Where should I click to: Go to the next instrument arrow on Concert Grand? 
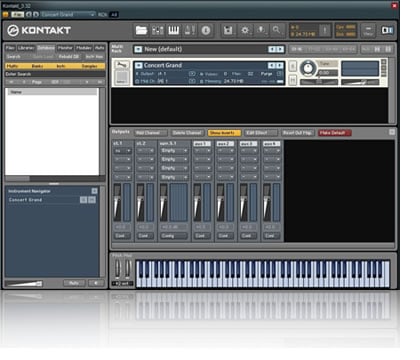pyautogui.click(x=280, y=65)
